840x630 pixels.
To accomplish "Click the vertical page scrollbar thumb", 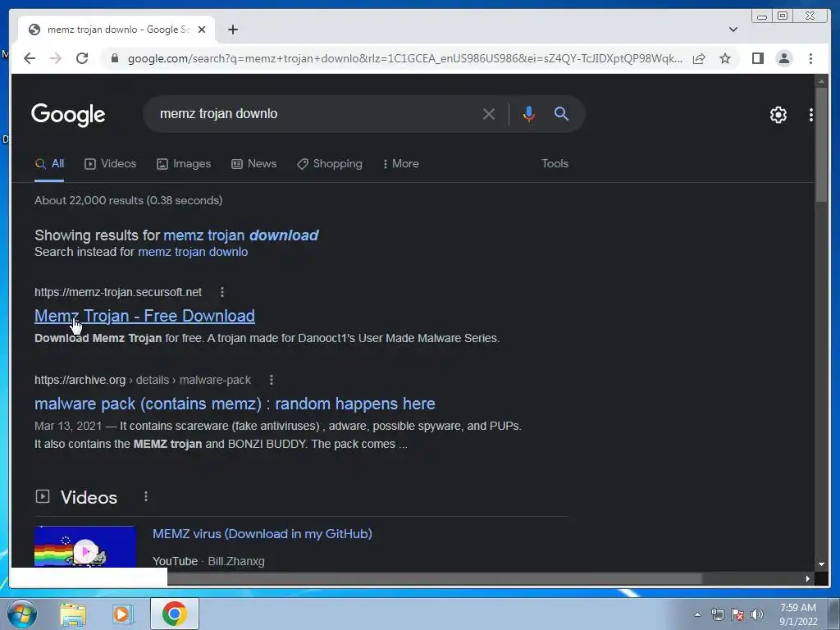I will [x=821, y=144].
